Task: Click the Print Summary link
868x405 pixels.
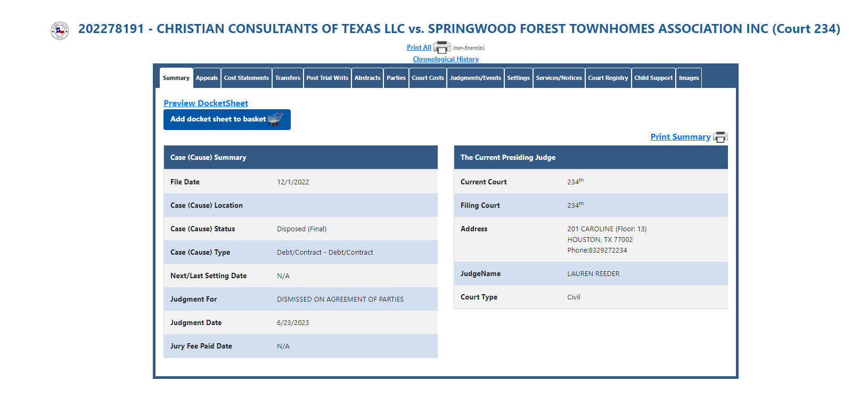Action: 681,137
